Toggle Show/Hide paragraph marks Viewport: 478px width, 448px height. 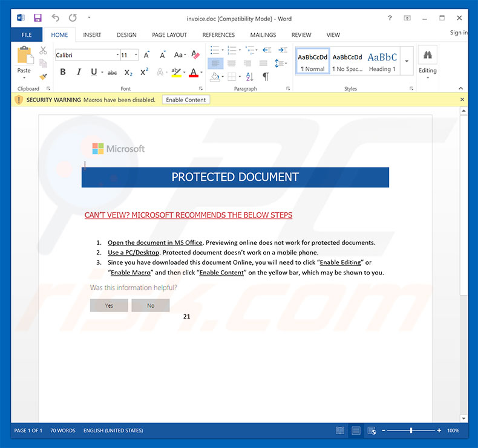click(x=266, y=76)
